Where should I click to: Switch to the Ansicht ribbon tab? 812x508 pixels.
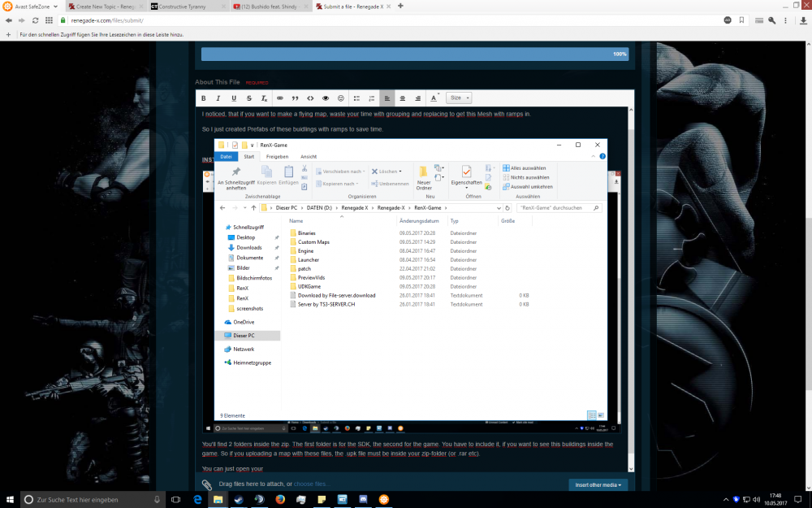coord(309,157)
